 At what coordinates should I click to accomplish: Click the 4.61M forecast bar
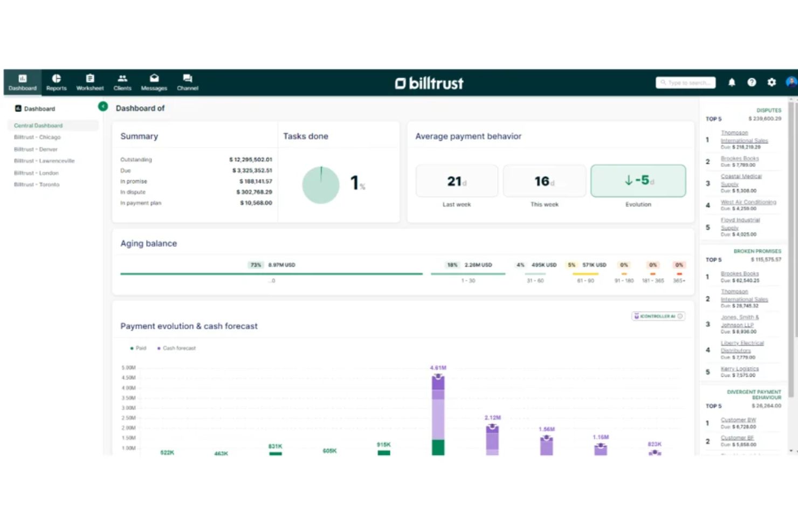(x=438, y=415)
